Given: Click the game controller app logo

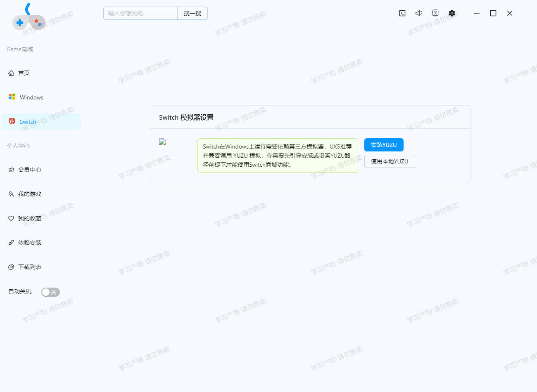Looking at the screenshot, I should point(29,17).
